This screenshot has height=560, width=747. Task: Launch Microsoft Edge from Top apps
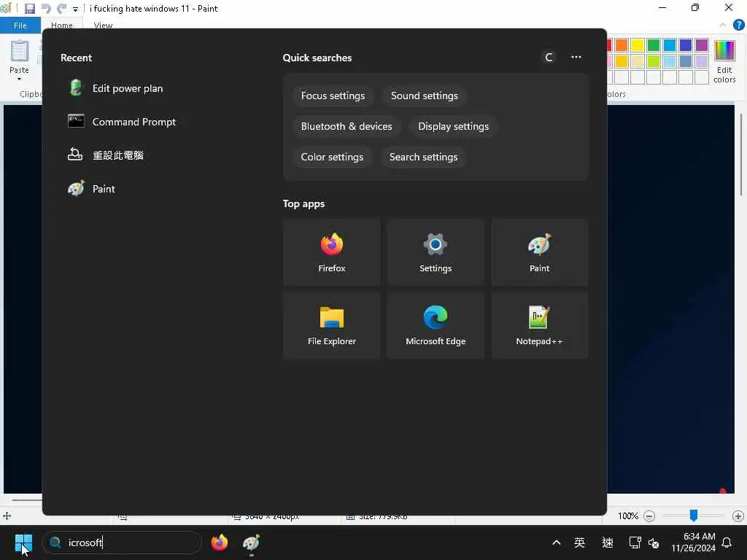[x=436, y=325]
